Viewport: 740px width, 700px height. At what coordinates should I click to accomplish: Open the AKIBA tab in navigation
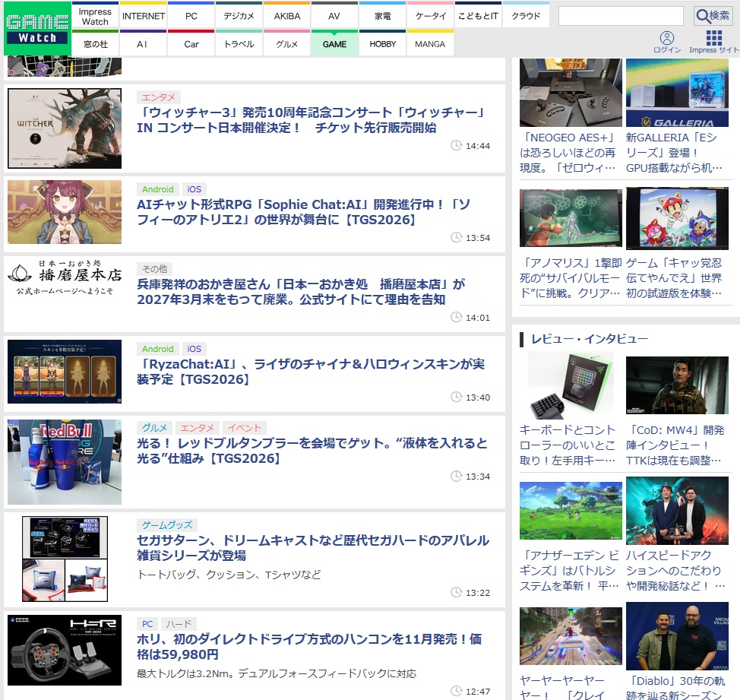coord(287,15)
